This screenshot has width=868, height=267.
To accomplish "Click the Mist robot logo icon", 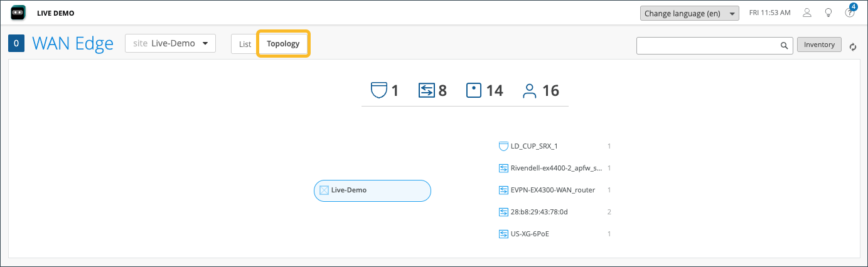I will click(18, 13).
